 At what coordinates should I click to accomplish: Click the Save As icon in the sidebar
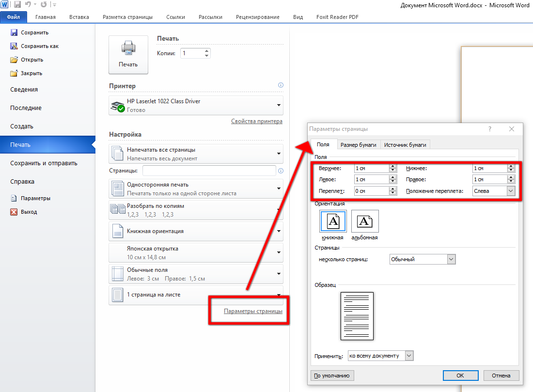point(14,46)
